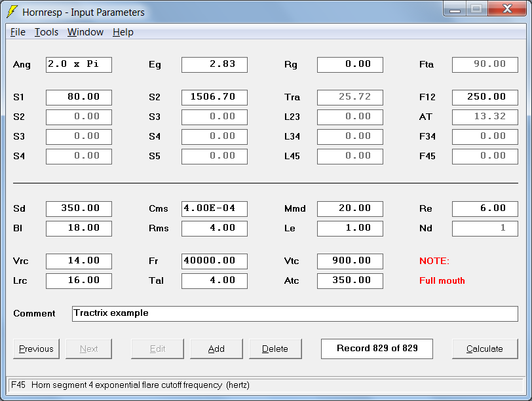Screen dimensions: 532x401
Task: Click the Tra label
Action: 292,98
